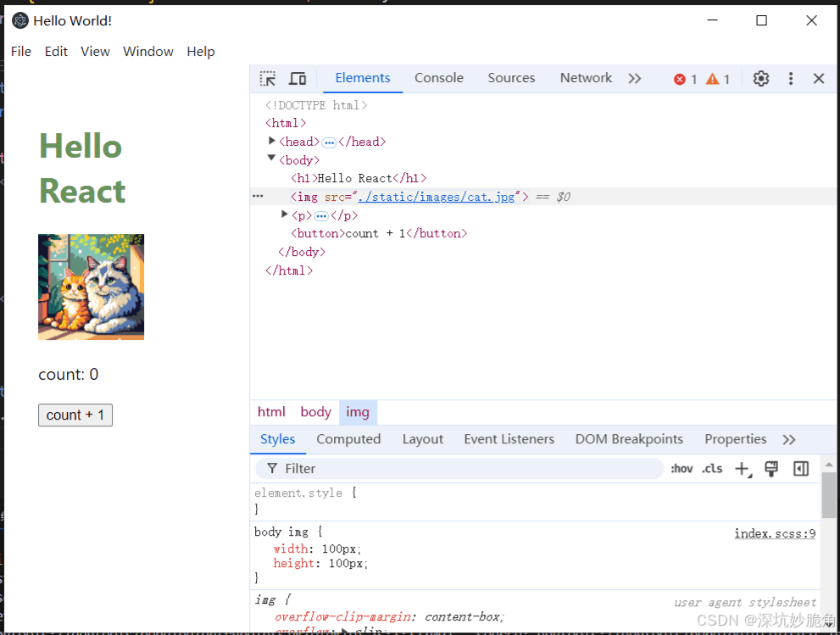This screenshot has height=635, width=840.
Task: Expand the p element node
Action: click(285, 214)
